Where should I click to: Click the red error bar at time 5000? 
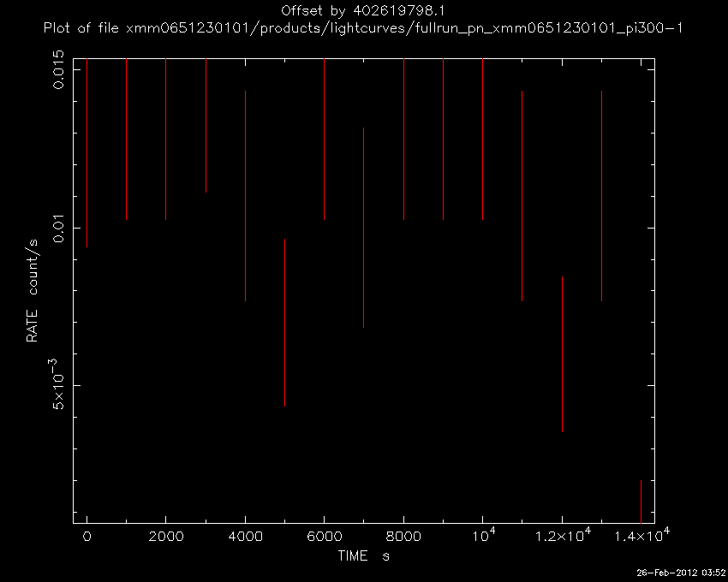(284, 323)
